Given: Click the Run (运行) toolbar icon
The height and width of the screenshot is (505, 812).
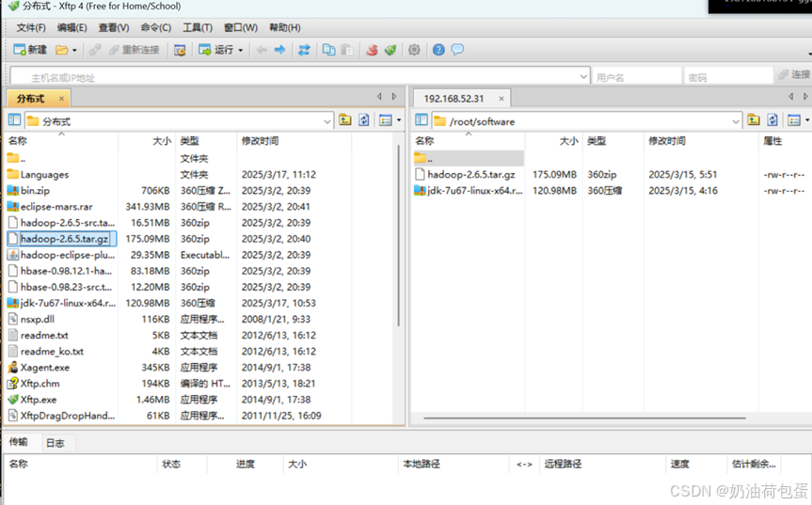Looking at the screenshot, I should [x=216, y=50].
